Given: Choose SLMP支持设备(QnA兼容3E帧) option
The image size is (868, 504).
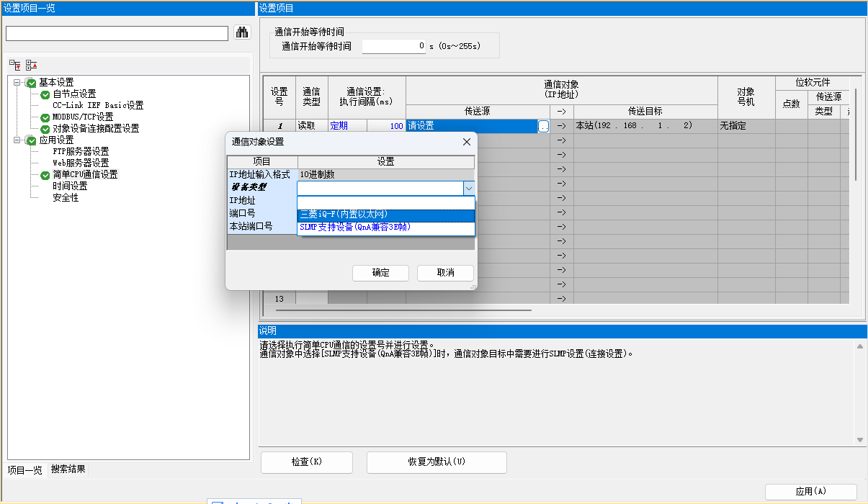Looking at the screenshot, I should (x=385, y=228).
